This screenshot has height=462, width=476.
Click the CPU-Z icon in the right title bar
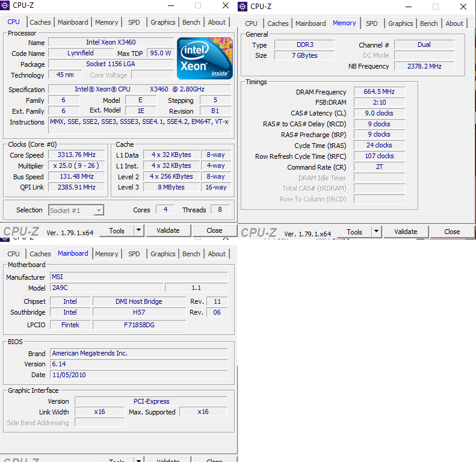tap(243, 7)
